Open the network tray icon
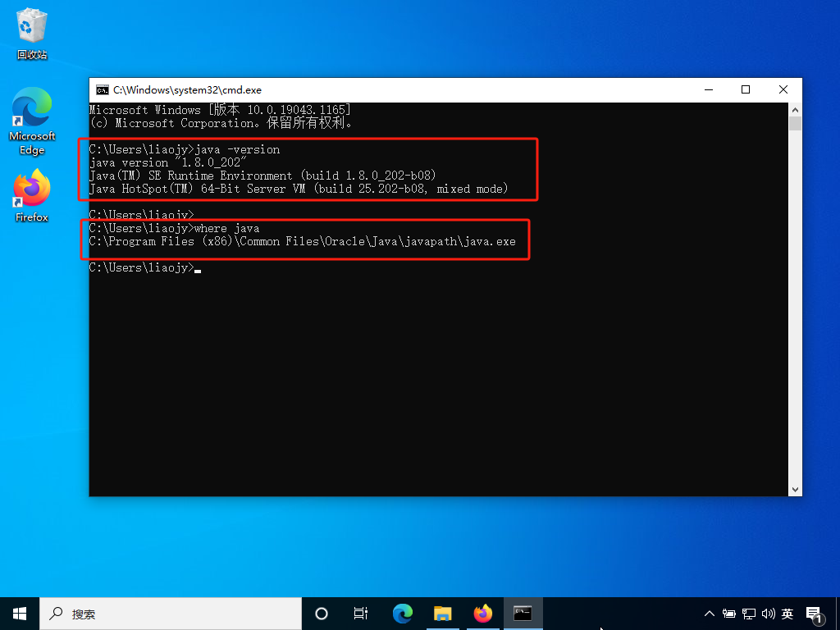The width and height of the screenshot is (840, 630). (748, 614)
